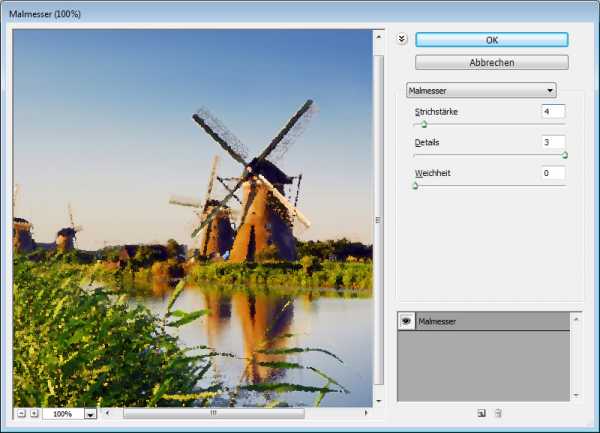Click the horizontal preview scrollbar thumb

click(x=214, y=413)
